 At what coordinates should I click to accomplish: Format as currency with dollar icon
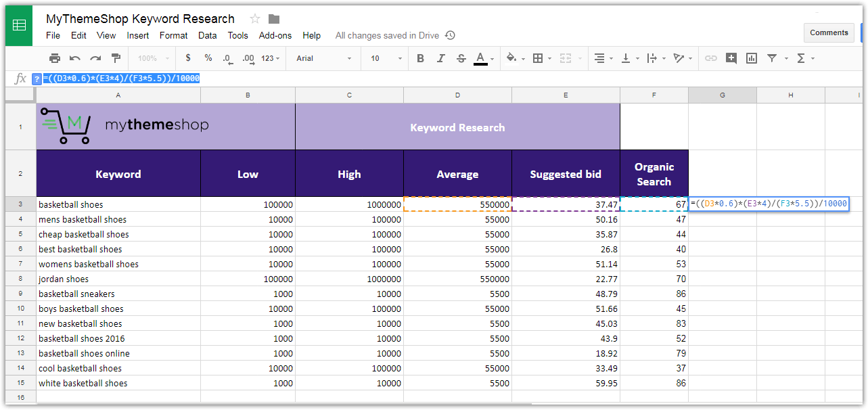187,58
